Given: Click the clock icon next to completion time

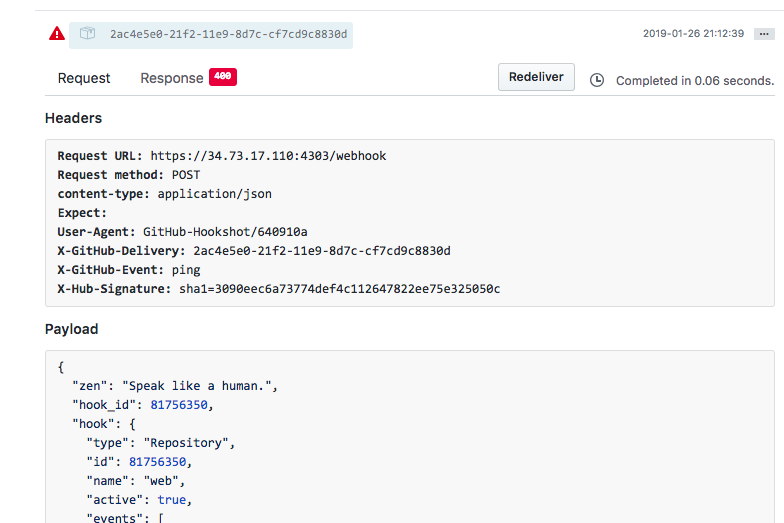Looking at the screenshot, I should 597,80.
